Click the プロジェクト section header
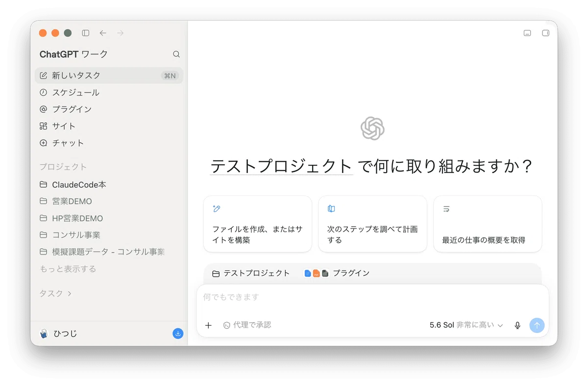The image size is (588, 386). (63, 167)
